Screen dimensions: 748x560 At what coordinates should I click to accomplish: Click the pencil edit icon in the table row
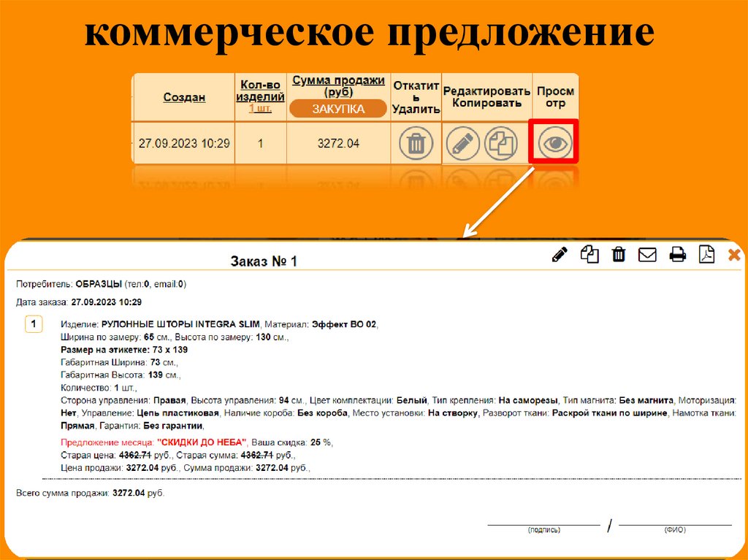(462, 143)
